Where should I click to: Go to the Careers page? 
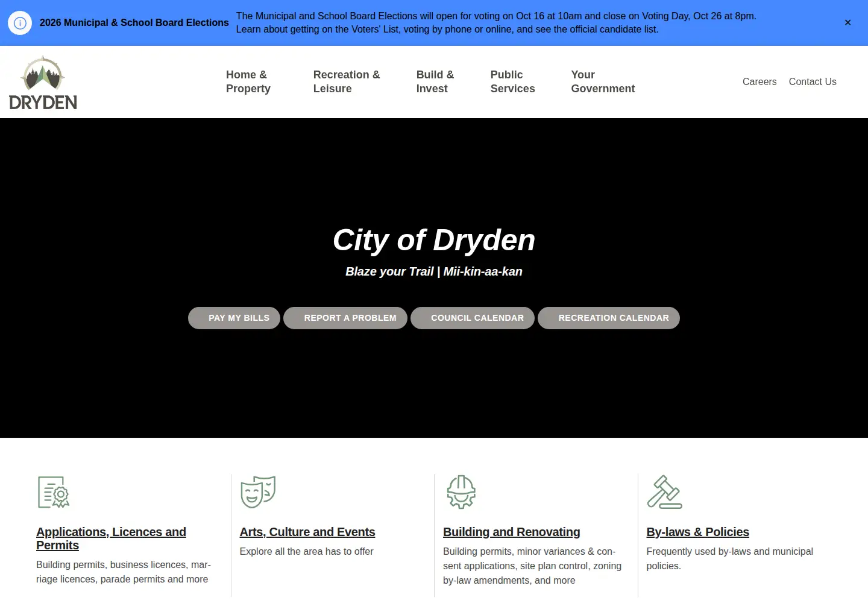point(759,81)
